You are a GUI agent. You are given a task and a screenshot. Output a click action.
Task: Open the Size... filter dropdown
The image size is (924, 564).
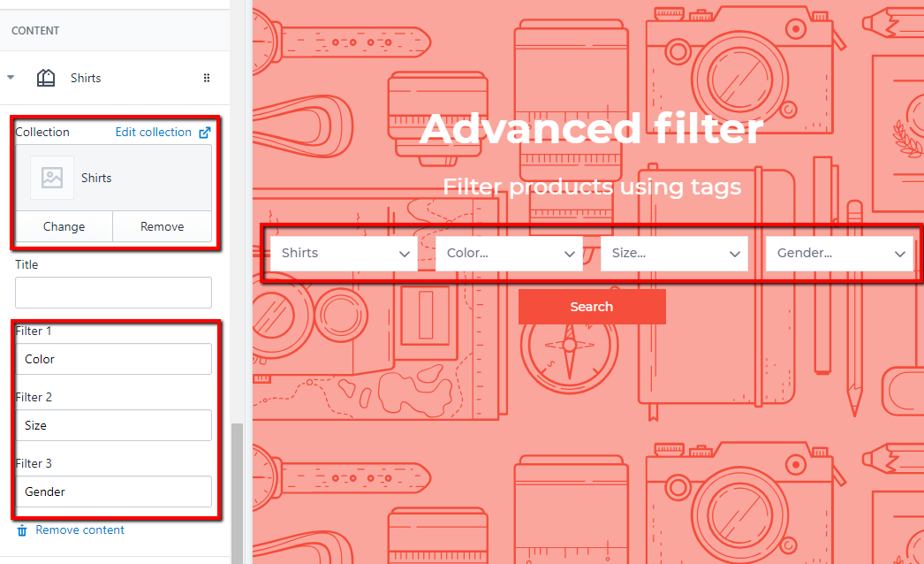674,254
